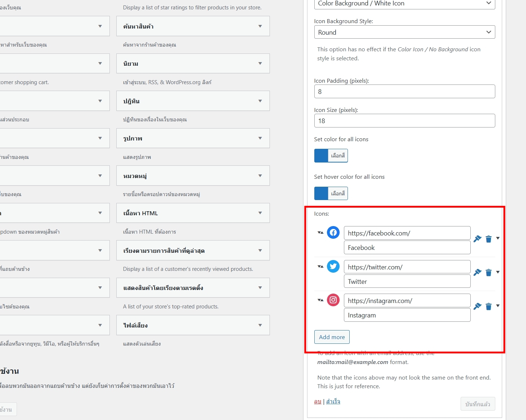526x420 pixels.
Task: Pick color under Set color for all icons
Action: coord(331,156)
